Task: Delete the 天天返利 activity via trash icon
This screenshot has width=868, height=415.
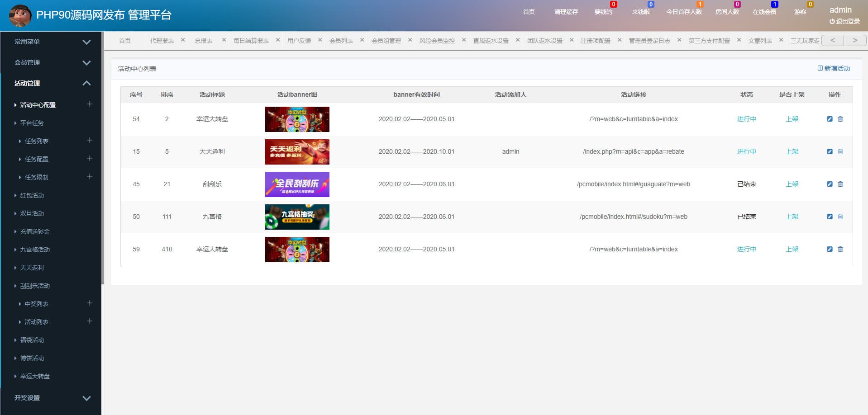Action: tap(840, 151)
